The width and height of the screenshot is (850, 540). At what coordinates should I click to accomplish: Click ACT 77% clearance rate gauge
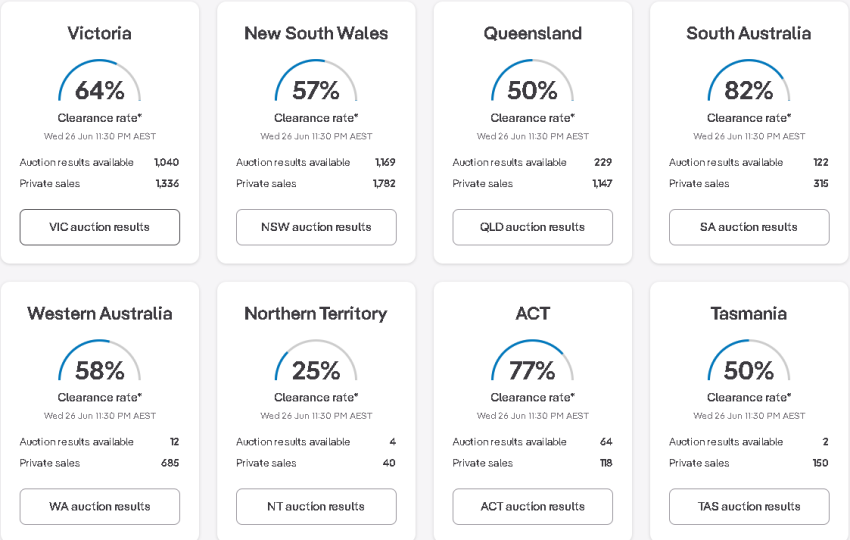point(532,361)
